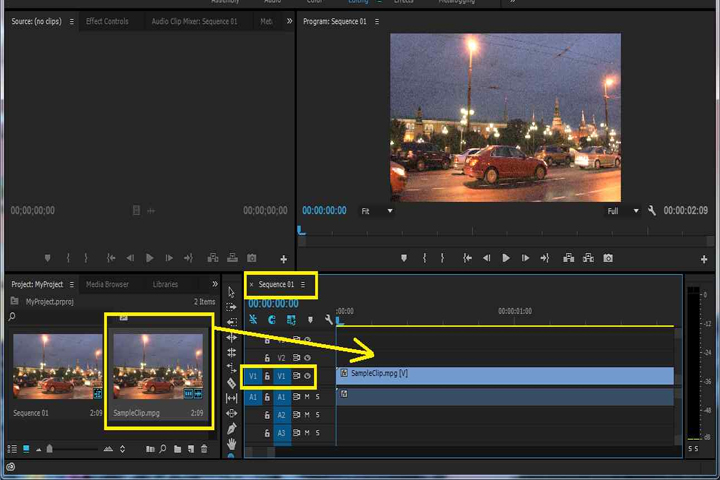Select the Slide tool
Viewport: 720px width, 480px height.
pyautogui.click(x=232, y=413)
